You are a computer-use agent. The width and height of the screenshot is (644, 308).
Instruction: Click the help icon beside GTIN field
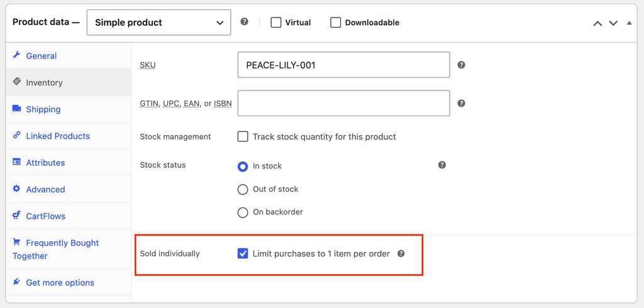(461, 103)
